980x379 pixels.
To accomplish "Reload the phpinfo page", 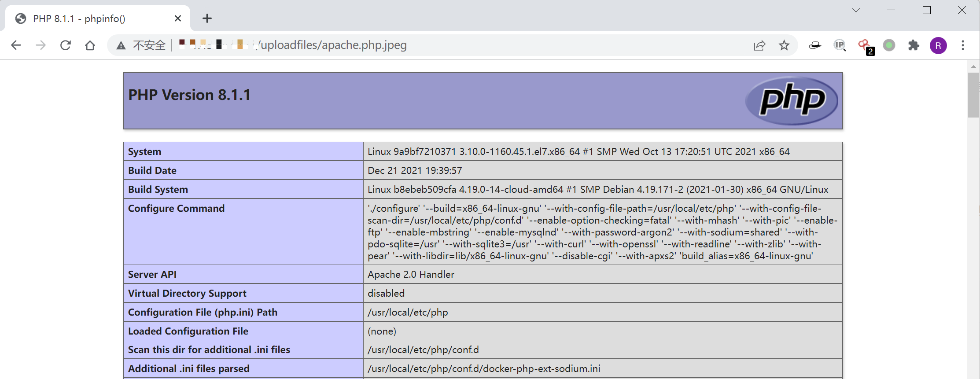I will (x=66, y=45).
